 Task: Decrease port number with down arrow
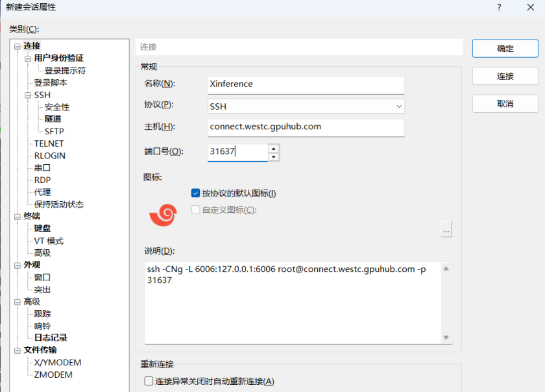coord(274,157)
